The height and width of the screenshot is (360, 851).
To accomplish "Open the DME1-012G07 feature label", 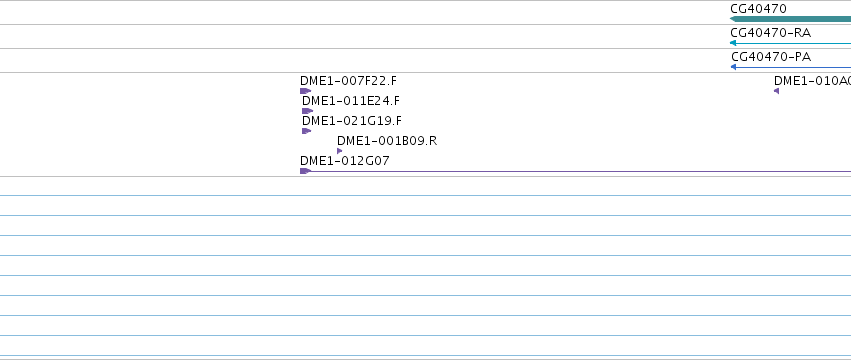I will (345, 161).
